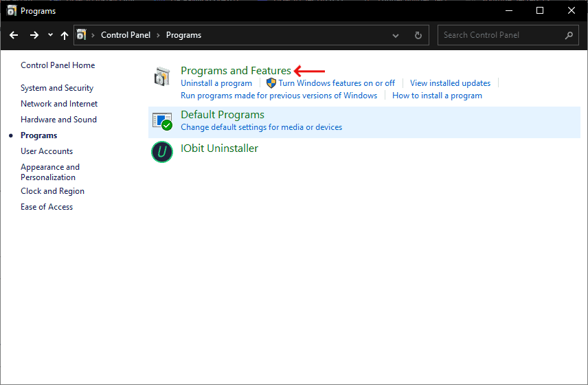588x385 pixels.
Task: Click the IObit Uninstaller icon
Action: tap(162, 152)
